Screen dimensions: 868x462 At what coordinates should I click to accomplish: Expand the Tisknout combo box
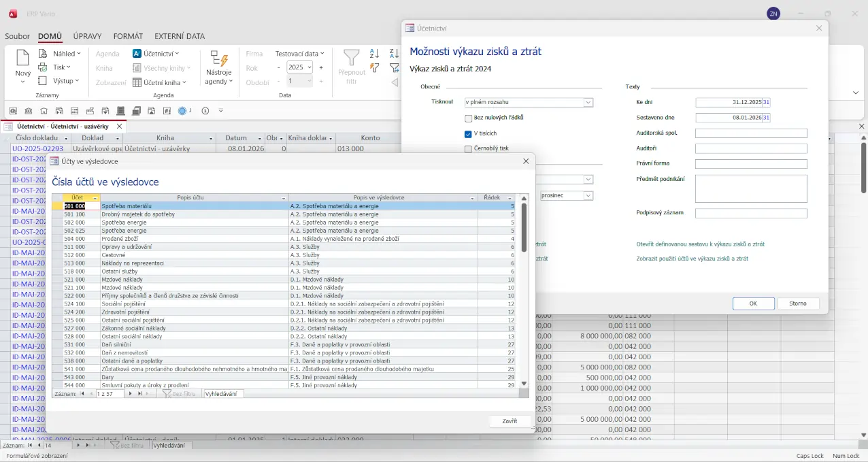(588, 103)
